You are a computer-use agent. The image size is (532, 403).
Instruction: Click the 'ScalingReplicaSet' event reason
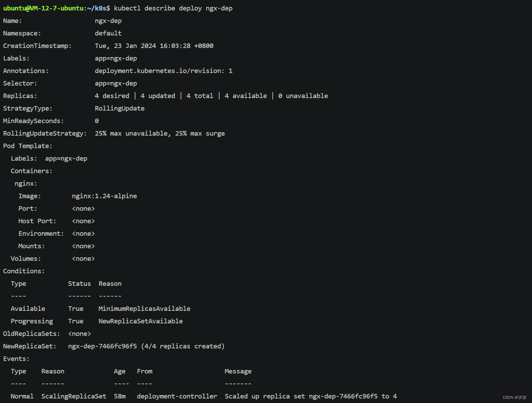point(74,396)
